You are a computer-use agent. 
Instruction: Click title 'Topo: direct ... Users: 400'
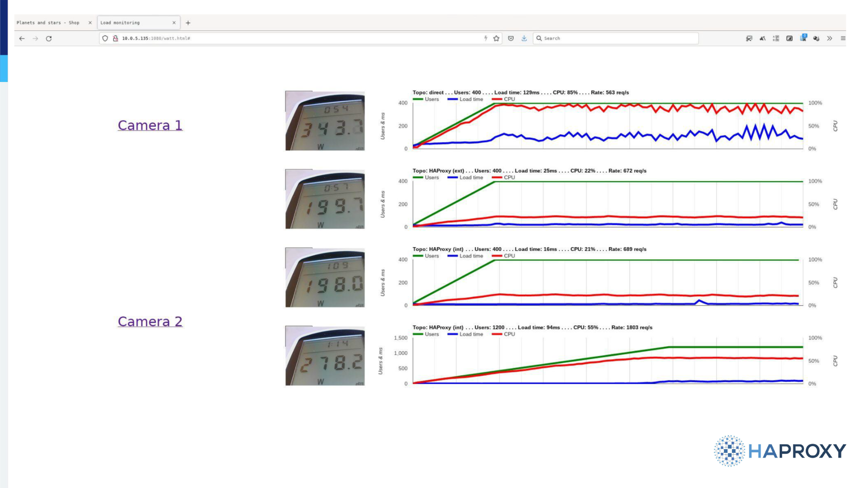tap(521, 92)
